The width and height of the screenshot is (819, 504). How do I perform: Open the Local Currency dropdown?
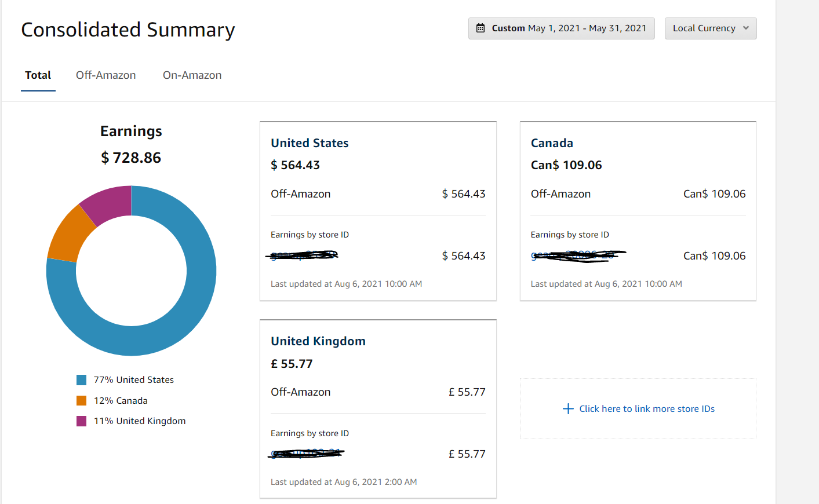coord(711,28)
